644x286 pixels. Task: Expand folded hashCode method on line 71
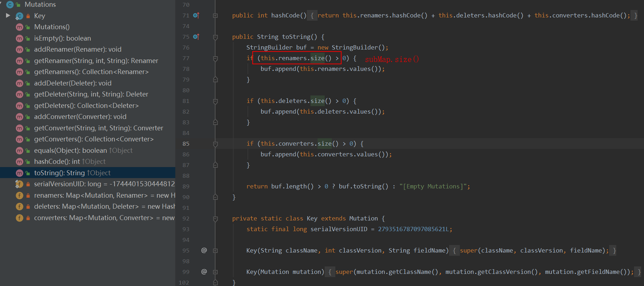point(215,16)
